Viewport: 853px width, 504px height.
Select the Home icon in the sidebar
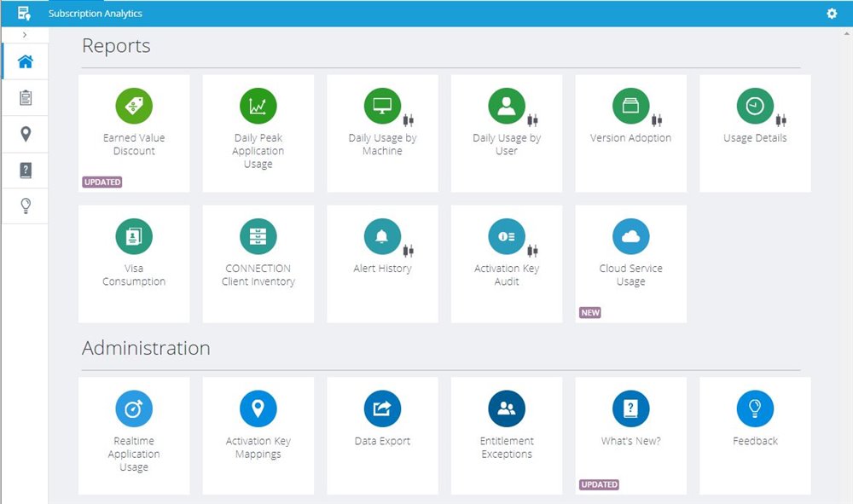pos(25,61)
